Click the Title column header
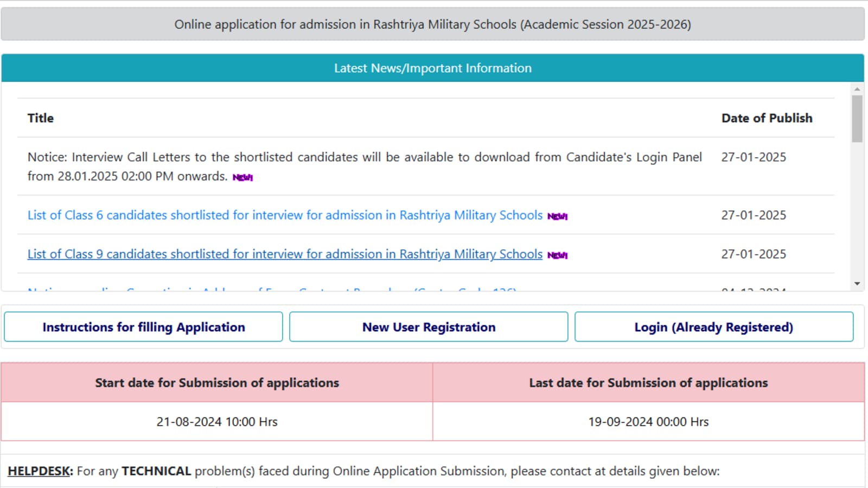The width and height of the screenshot is (868, 488). [x=41, y=118]
